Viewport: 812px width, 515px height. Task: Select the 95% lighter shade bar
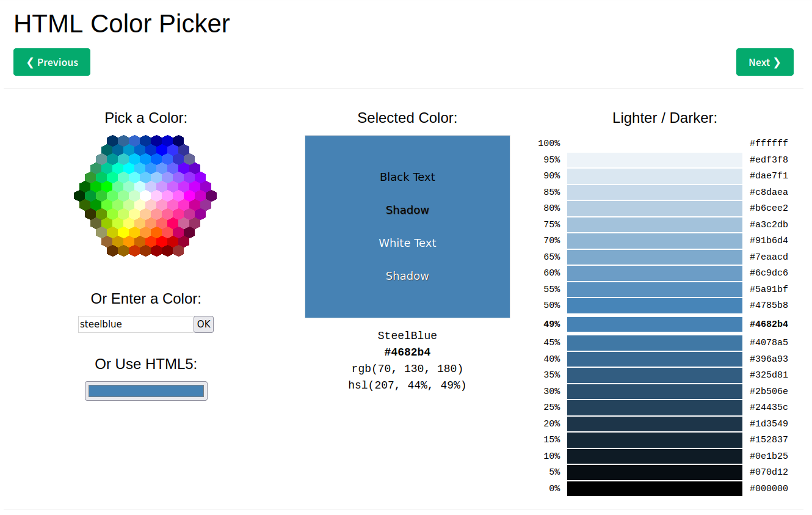pos(654,160)
